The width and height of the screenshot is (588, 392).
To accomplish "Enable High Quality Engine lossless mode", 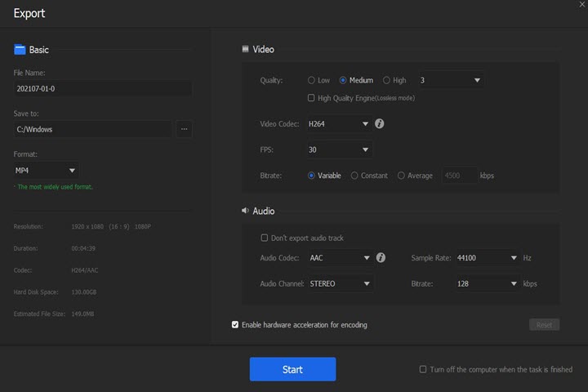I will click(311, 98).
